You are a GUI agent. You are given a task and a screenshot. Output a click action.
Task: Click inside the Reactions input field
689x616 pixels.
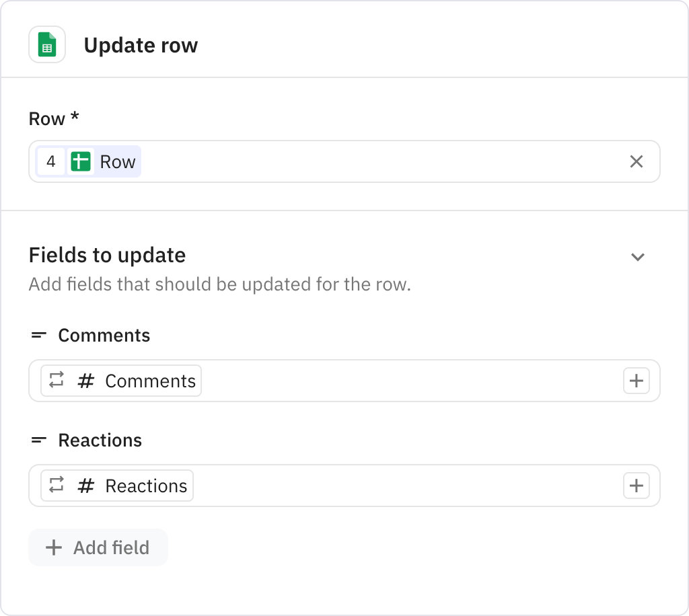pos(344,486)
